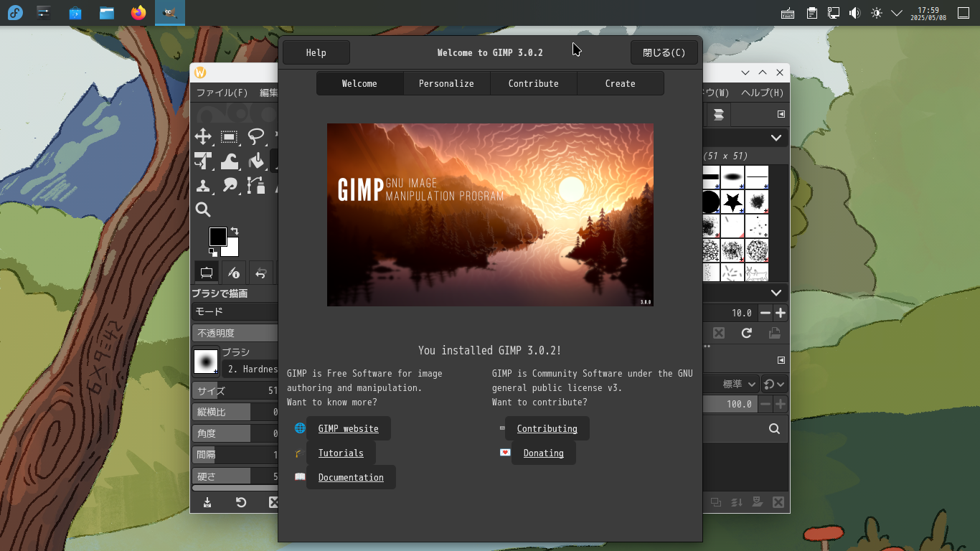Image resolution: width=980 pixels, height=551 pixels.
Task: Select the Crop tool
Action: [203, 161]
